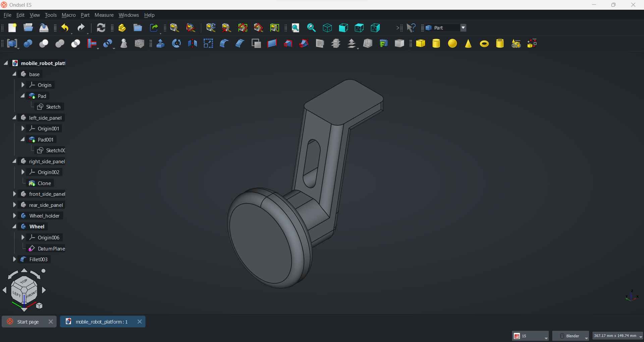The width and height of the screenshot is (644, 342).
Task: Click the yellow Cone primitive icon
Action: (468, 44)
